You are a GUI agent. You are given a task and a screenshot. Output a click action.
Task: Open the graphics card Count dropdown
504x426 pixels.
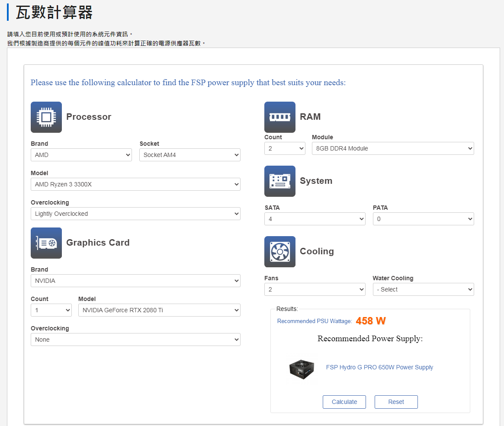[x=51, y=310]
